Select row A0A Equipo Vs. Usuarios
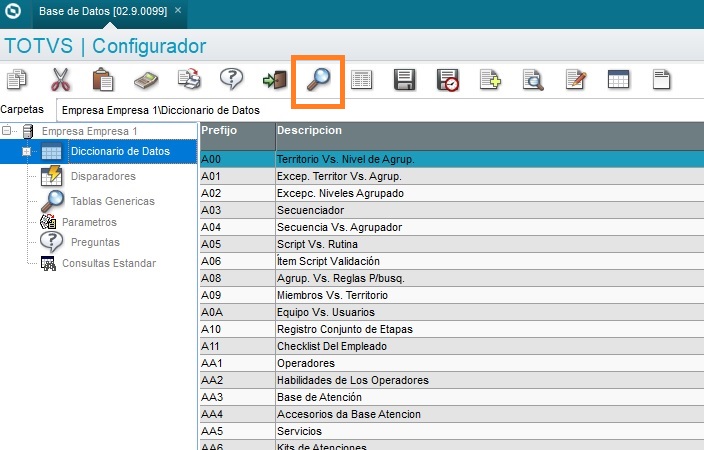This screenshot has height=450, width=704. coord(452,312)
